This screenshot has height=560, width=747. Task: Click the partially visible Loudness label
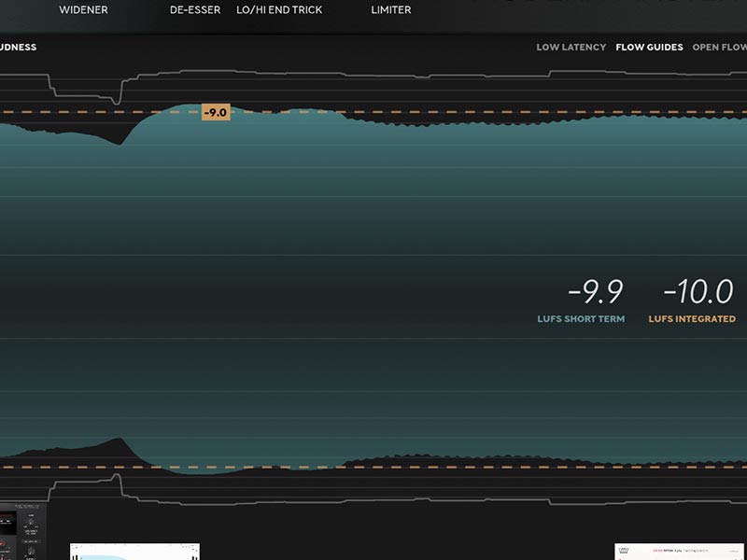click(x=18, y=48)
